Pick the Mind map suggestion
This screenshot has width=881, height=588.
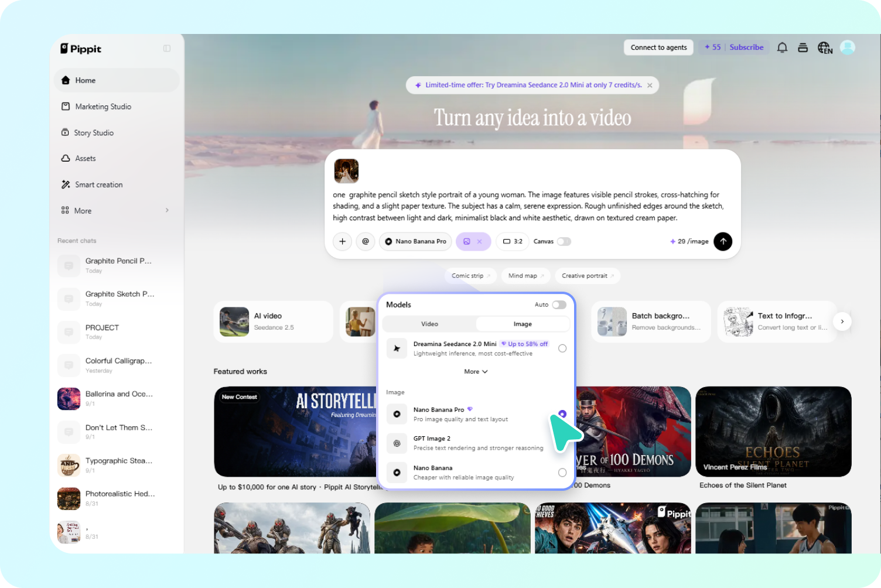click(x=526, y=276)
